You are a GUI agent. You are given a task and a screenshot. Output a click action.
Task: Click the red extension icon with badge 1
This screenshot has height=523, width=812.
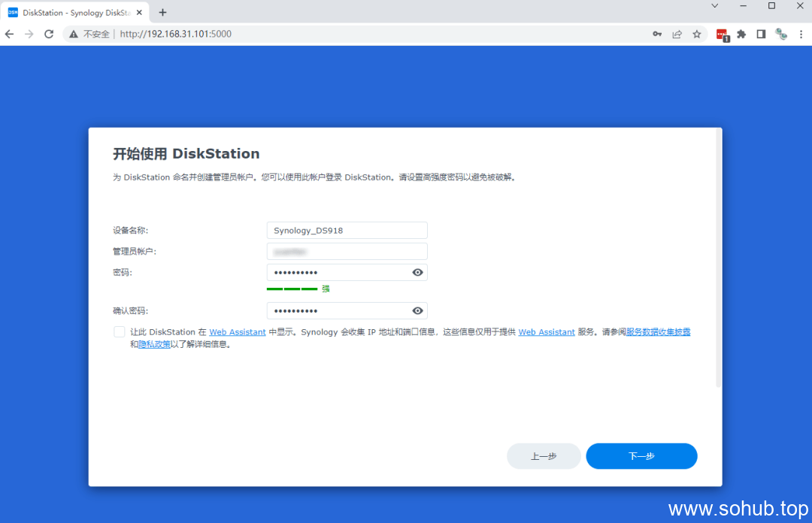tap(723, 34)
